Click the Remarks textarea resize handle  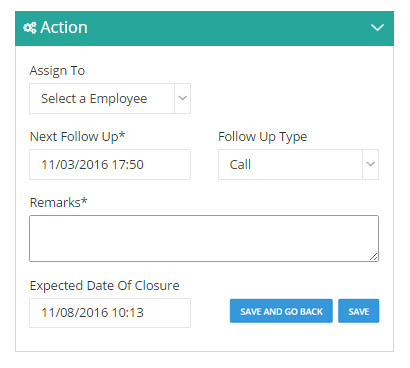tap(374, 257)
